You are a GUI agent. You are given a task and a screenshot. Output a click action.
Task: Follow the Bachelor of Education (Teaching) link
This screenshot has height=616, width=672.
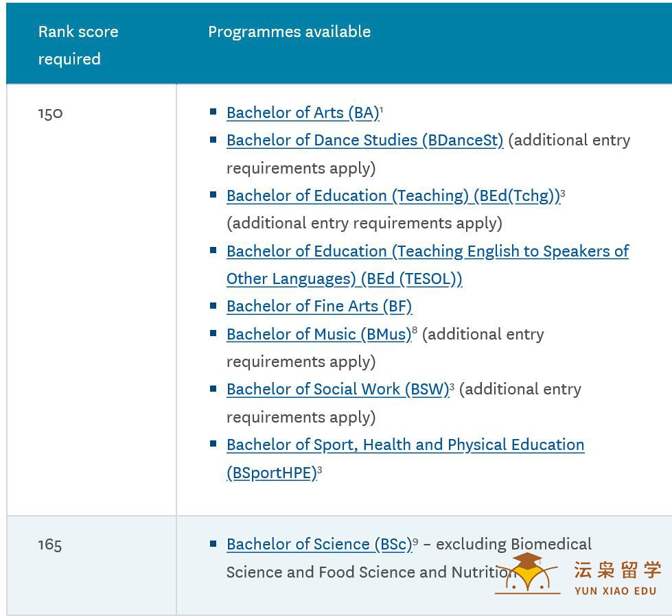pos(393,196)
